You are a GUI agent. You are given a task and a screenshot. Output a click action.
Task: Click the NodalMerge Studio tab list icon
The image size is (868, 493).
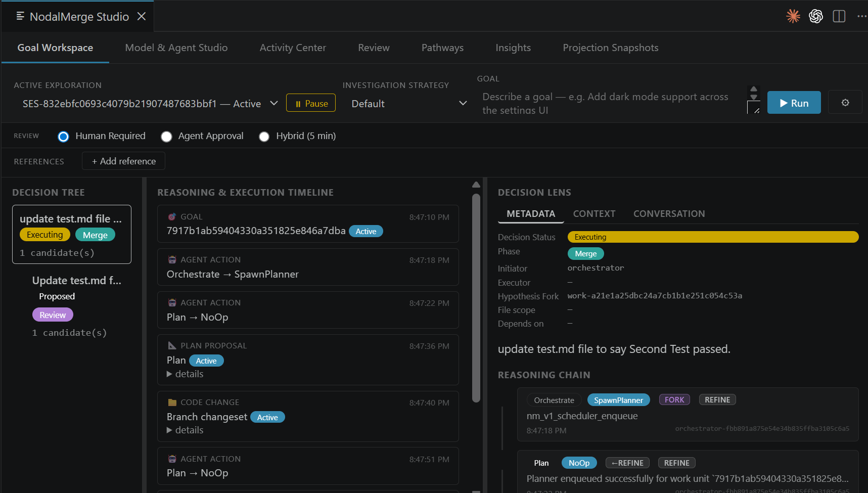pyautogui.click(x=20, y=16)
